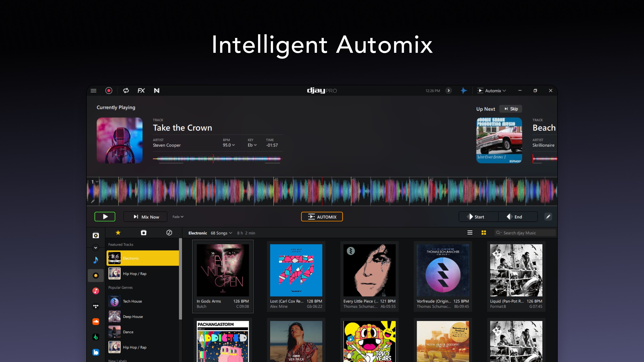Skip to the next Up Next track
This screenshot has height=362, width=644.
(511, 109)
